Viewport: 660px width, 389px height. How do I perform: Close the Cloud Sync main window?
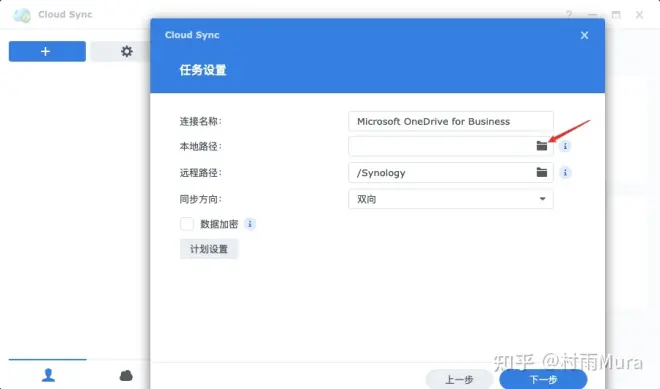[639, 15]
